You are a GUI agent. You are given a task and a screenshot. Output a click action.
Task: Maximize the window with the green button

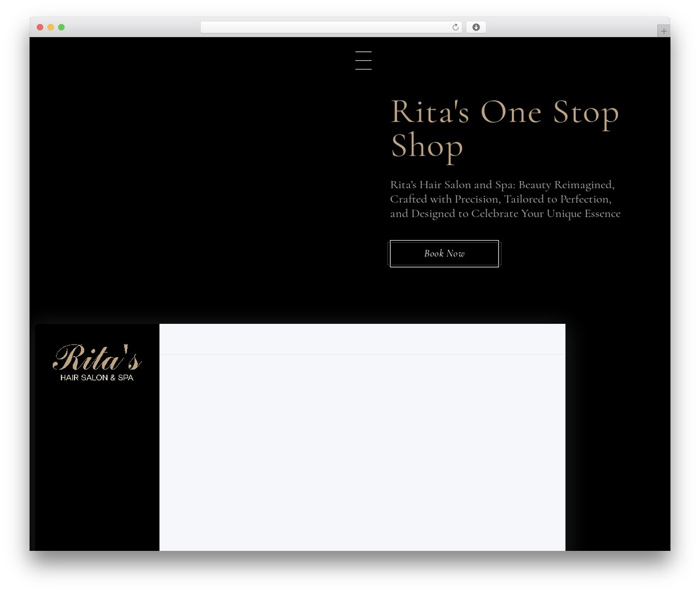tap(61, 27)
